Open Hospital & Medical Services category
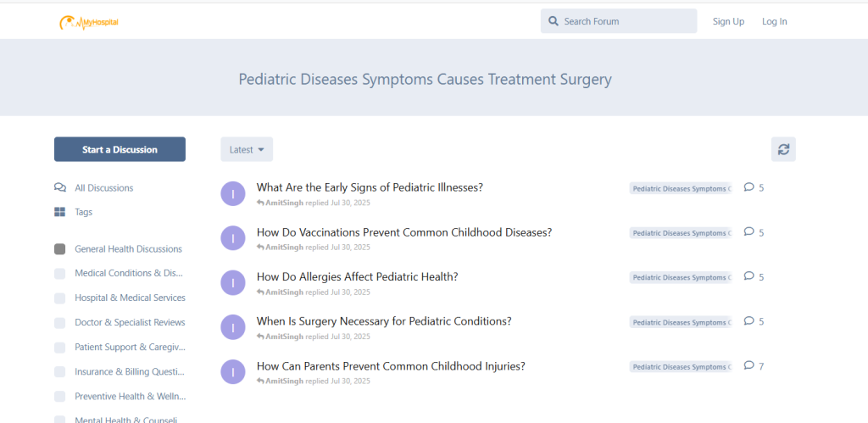The image size is (868, 423). pos(130,298)
